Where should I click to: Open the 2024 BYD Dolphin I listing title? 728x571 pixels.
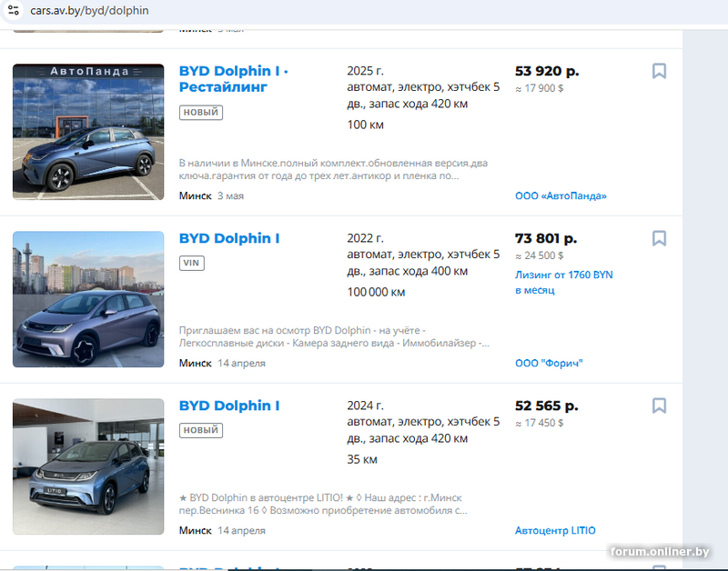[x=229, y=406]
